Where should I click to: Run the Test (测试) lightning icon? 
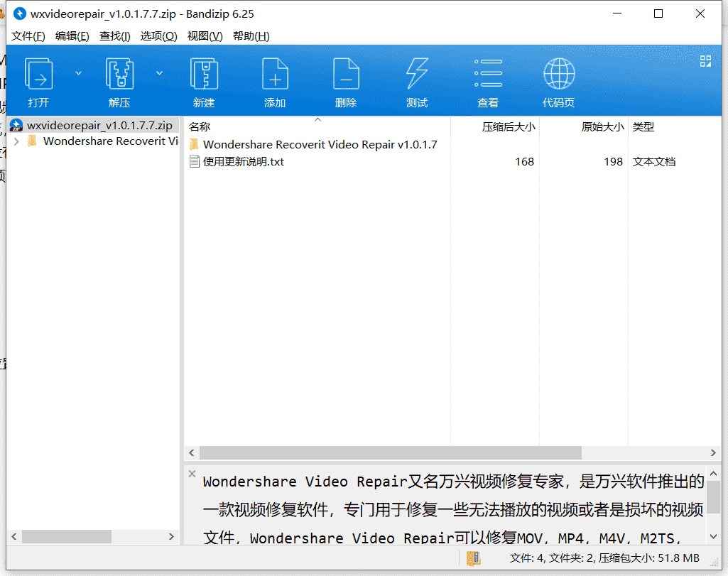[417, 73]
